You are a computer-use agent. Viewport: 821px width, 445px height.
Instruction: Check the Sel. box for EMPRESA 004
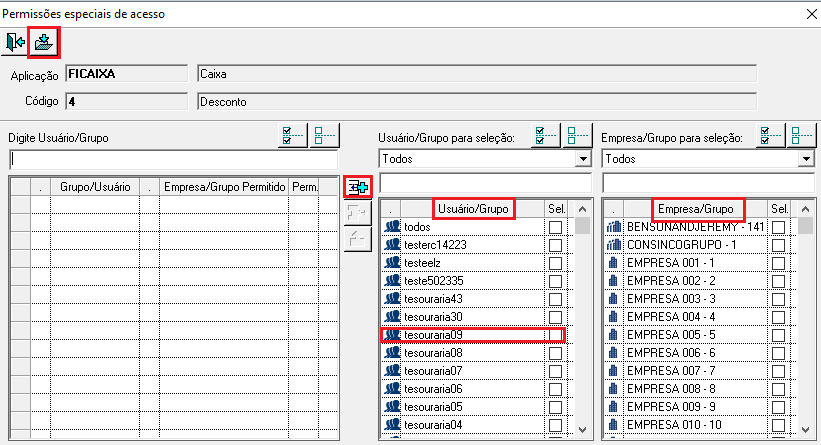[779, 317]
